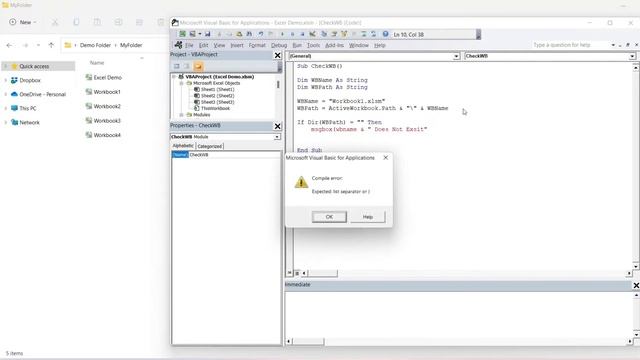Open the Edit menu
This screenshot has width=640, height=360.
pyautogui.click(x=203, y=45)
